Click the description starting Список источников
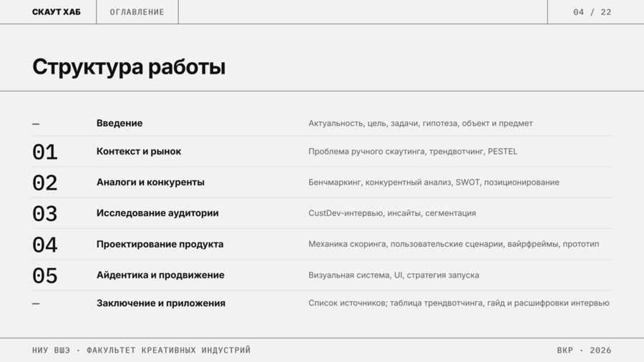Screen dimensions: 644x362 pyautogui.click(x=459, y=303)
